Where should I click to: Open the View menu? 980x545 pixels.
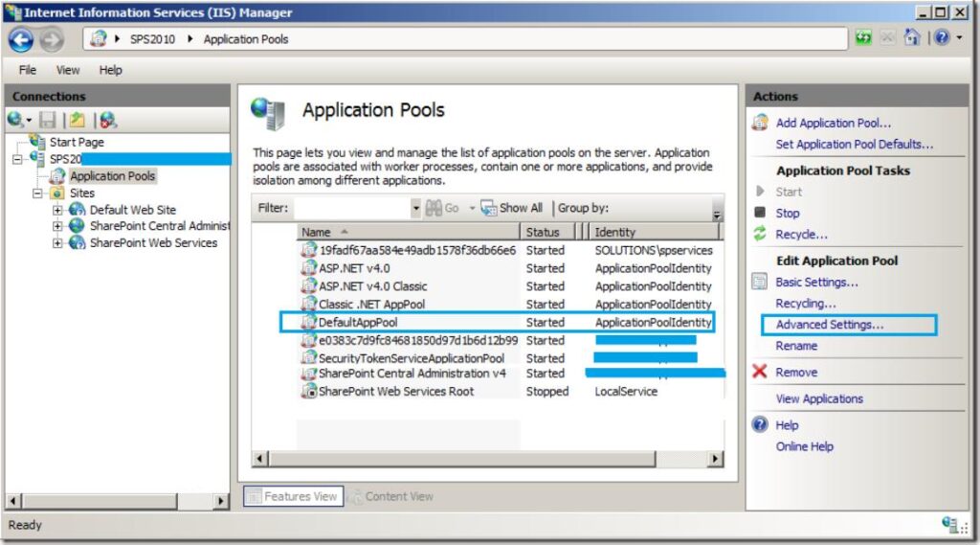tap(68, 70)
